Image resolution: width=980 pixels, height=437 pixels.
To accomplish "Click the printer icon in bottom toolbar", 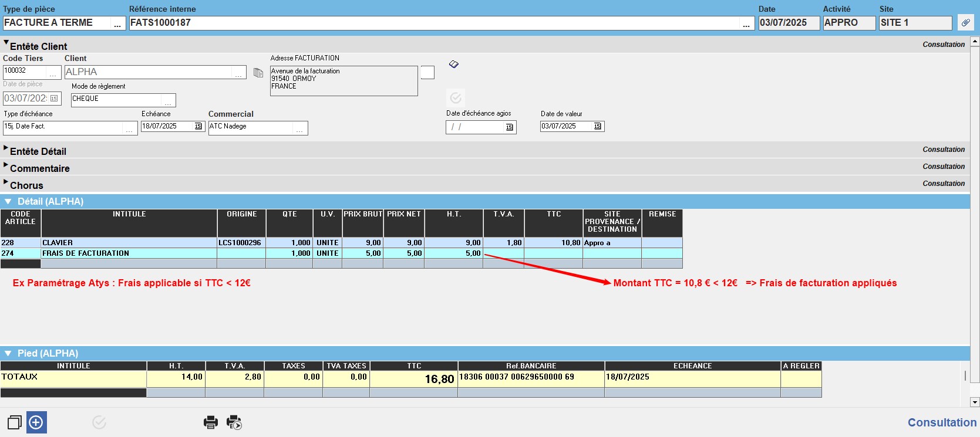I will (210, 422).
